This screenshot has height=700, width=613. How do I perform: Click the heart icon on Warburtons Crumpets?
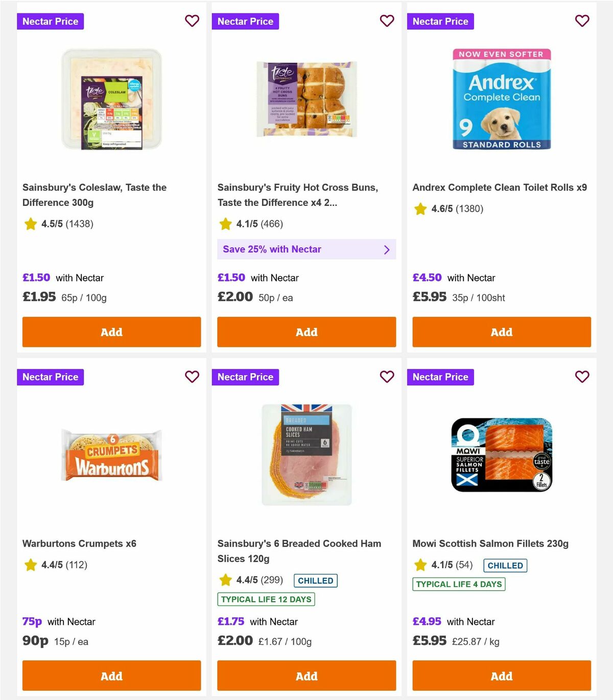pos(192,377)
